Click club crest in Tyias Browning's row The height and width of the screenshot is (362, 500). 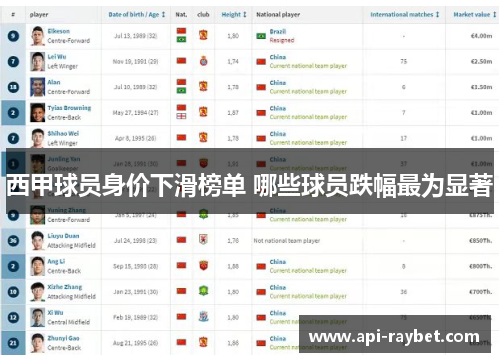point(203,112)
